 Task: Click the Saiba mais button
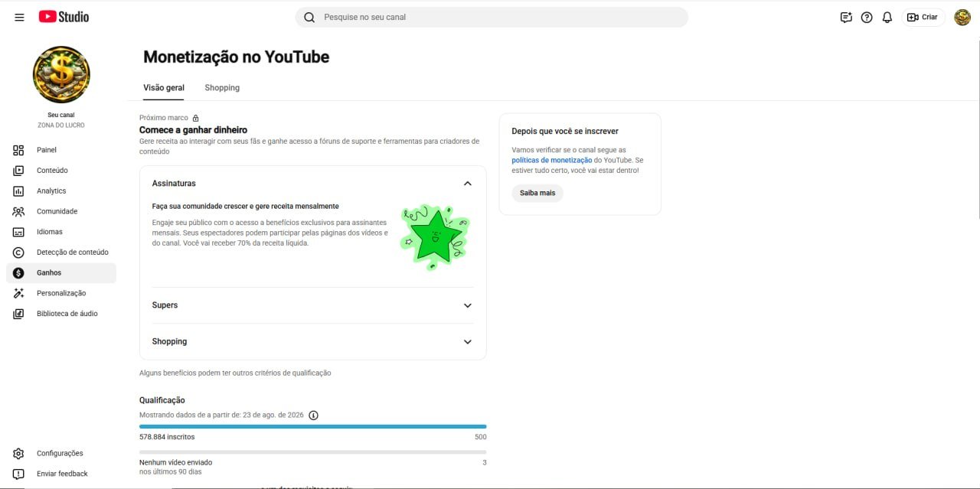click(x=537, y=193)
